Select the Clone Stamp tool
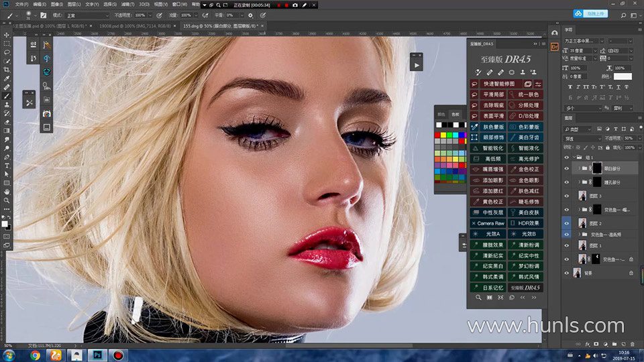This screenshot has height=362, width=644. [7, 105]
